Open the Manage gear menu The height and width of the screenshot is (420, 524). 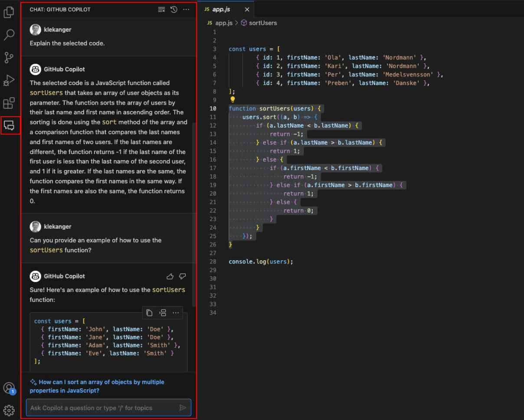9,410
